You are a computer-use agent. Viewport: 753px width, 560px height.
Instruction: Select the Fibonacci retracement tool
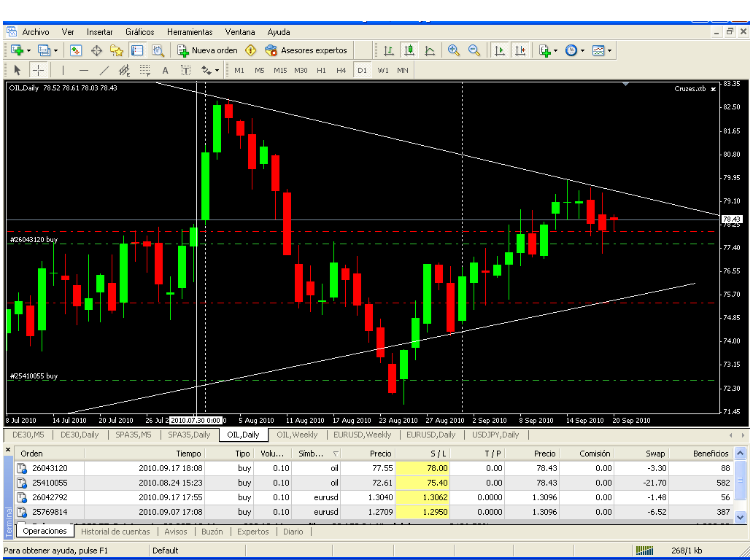point(145,71)
